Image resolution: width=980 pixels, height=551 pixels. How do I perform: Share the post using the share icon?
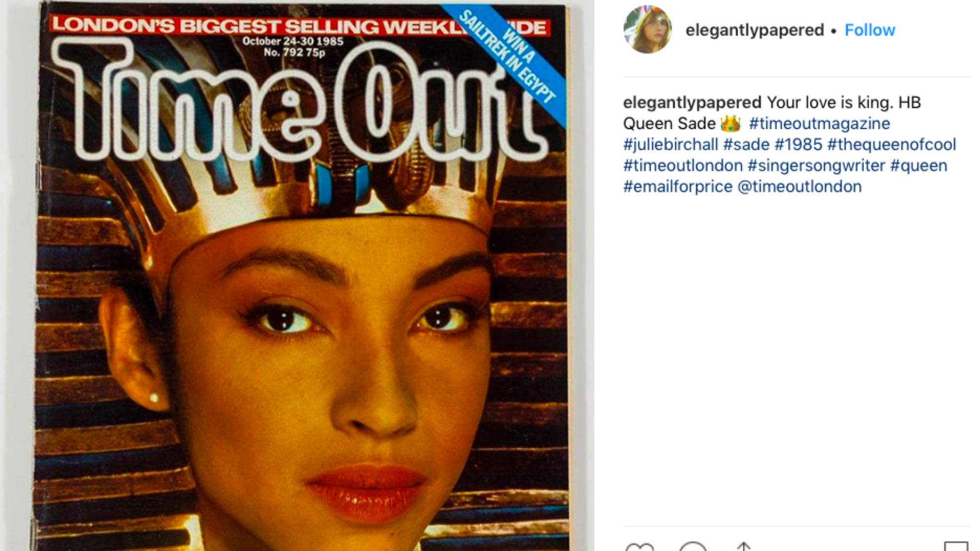tap(744, 547)
